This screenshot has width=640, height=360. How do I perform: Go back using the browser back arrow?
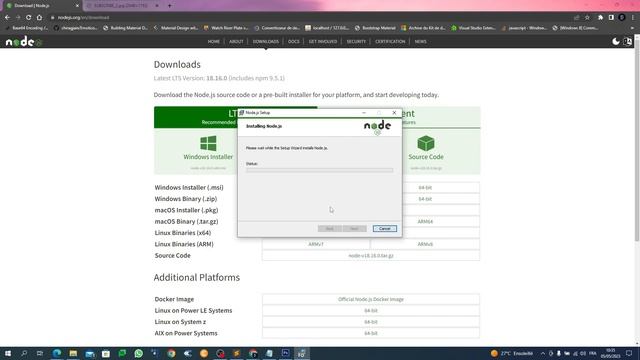tap(7, 18)
